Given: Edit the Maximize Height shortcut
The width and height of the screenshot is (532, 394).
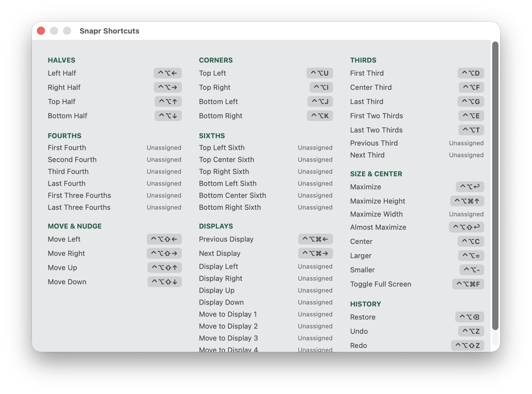Looking at the screenshot, I should [467, 201].
